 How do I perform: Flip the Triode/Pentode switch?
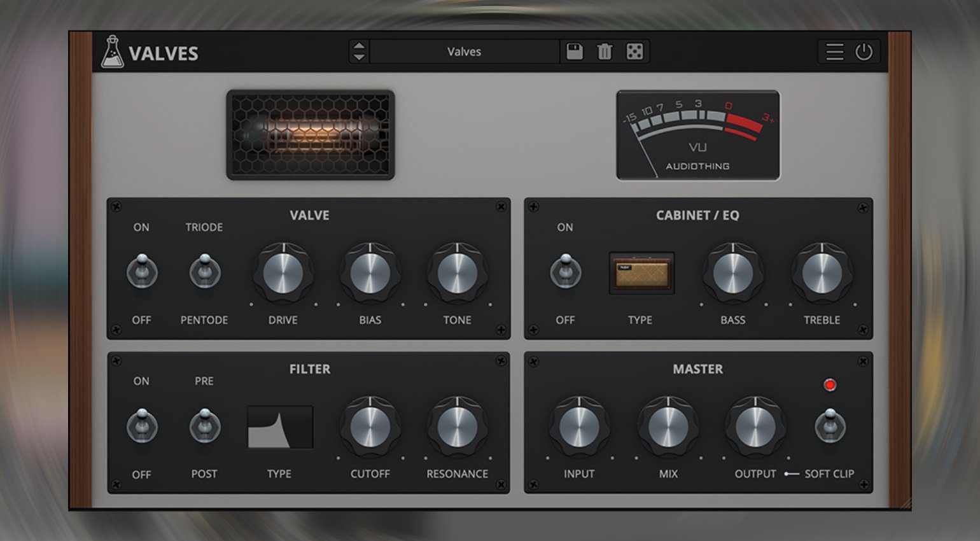pyautogui.click(x=204, y=272)
